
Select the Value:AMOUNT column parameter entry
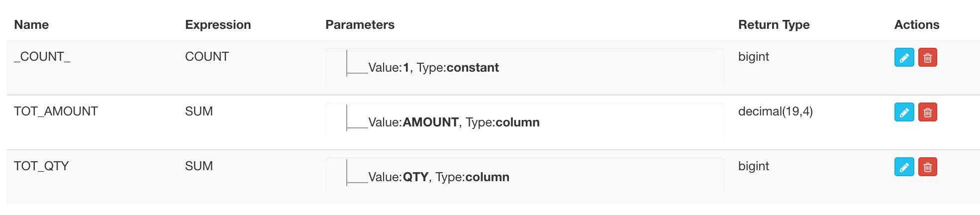click(x=454, y=122)
